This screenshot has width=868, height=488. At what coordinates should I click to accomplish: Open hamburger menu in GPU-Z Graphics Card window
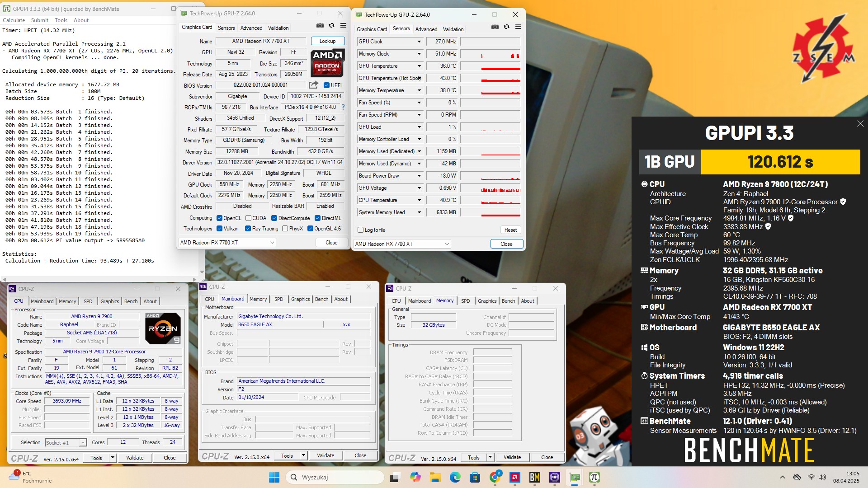(344, 26)
